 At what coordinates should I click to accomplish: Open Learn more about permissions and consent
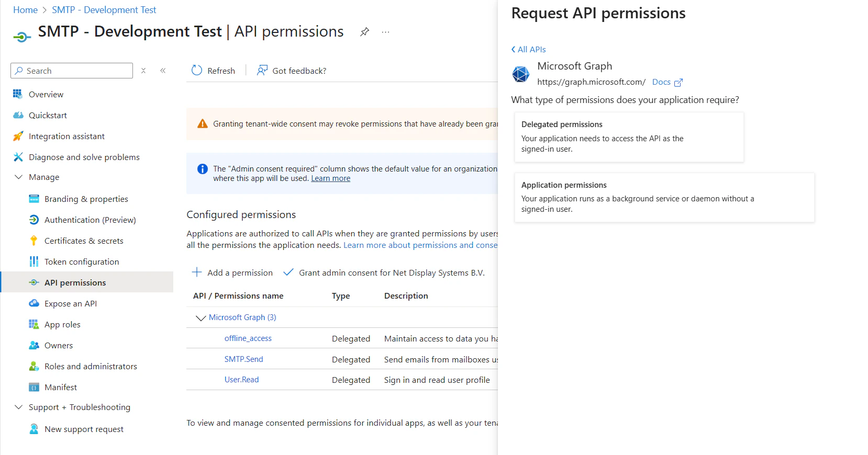point(420,245)
